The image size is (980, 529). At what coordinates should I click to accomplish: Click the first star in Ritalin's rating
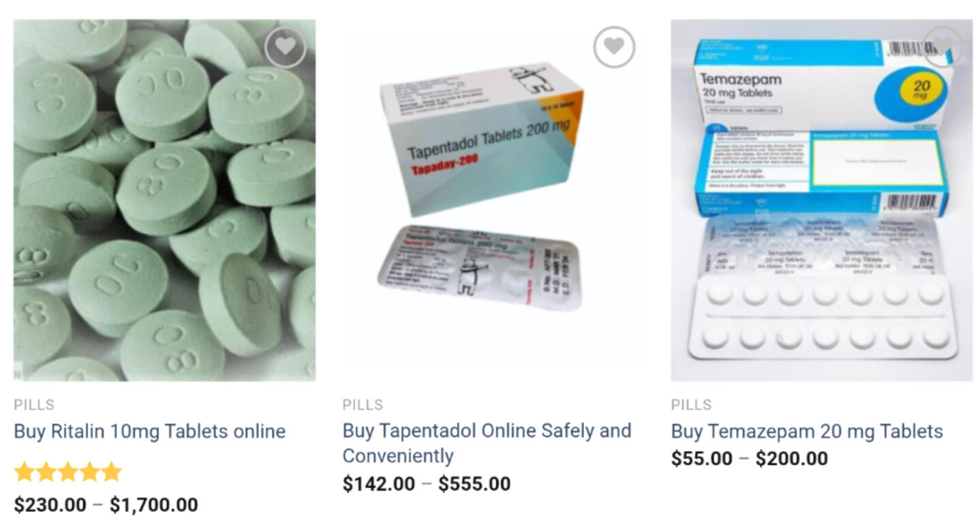pos(25,472)
